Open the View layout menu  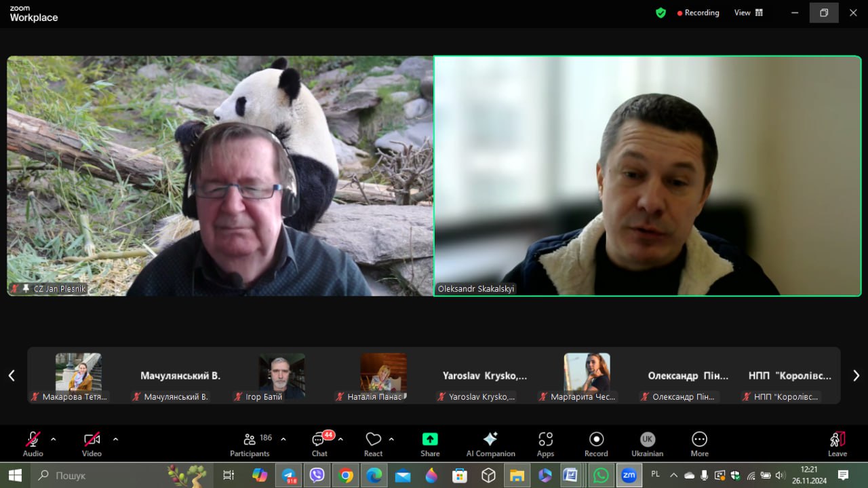[749, 13]
